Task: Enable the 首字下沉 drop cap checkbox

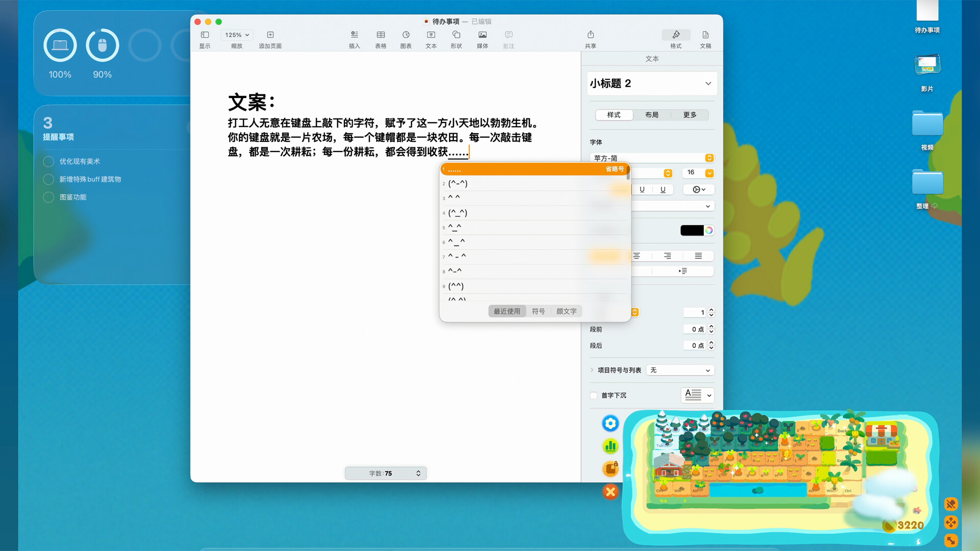Action: (x=594, y=395)
